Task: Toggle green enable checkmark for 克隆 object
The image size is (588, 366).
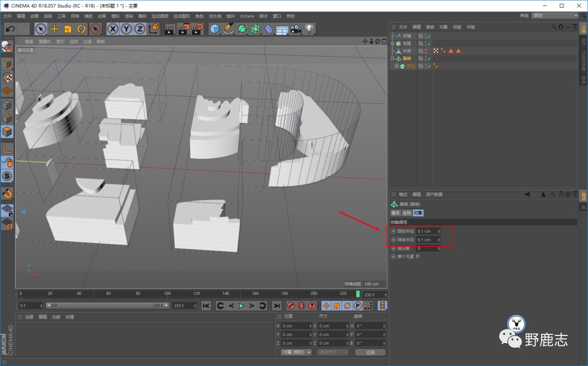Action: [x=429, y=44]
